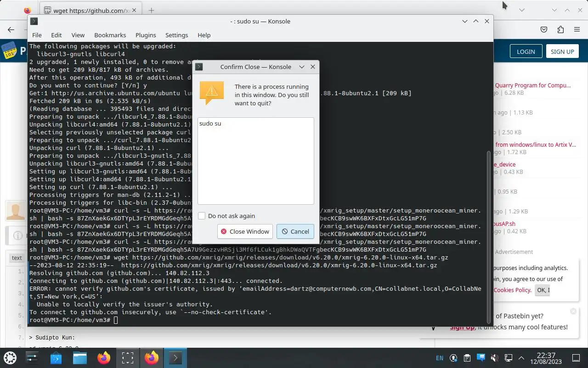The width and height of the screenshot is (588, 368).
Task: Maximize the Konsole main window
Action: point(476,21)
